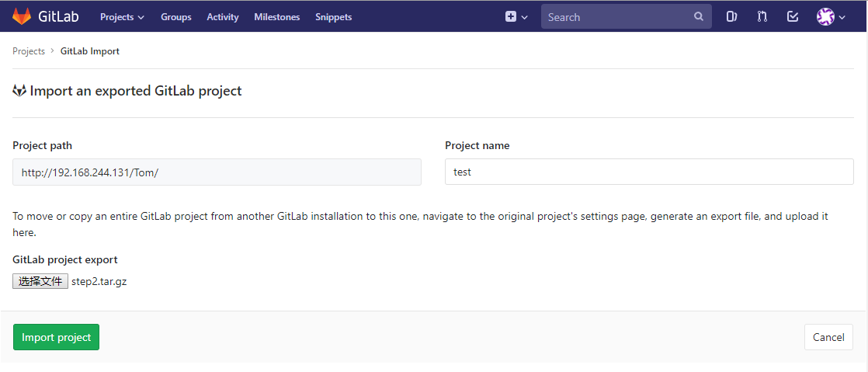This screenshot has height=372, width=868.
Task: Click the GitLab project export label
Action: pyautogui.click(x=64, y=259)
